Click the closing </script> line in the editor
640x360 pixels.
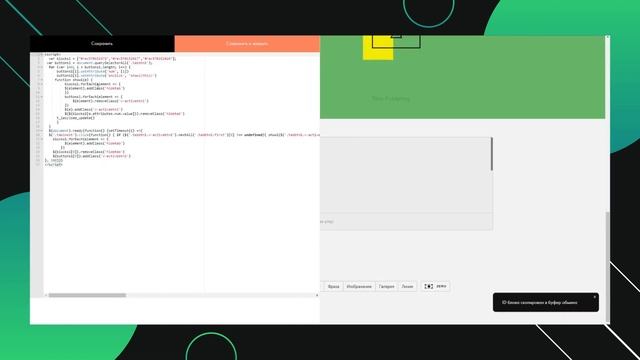coord(53,164)
